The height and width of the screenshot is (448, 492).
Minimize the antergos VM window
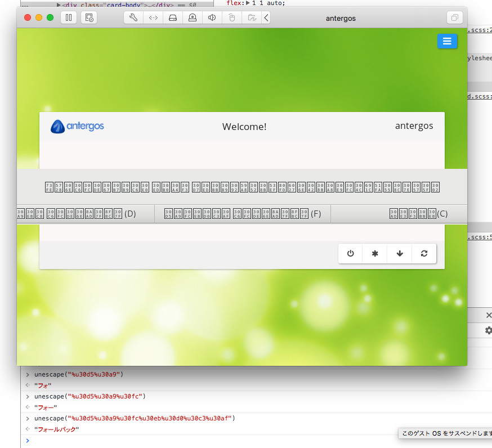39,17
